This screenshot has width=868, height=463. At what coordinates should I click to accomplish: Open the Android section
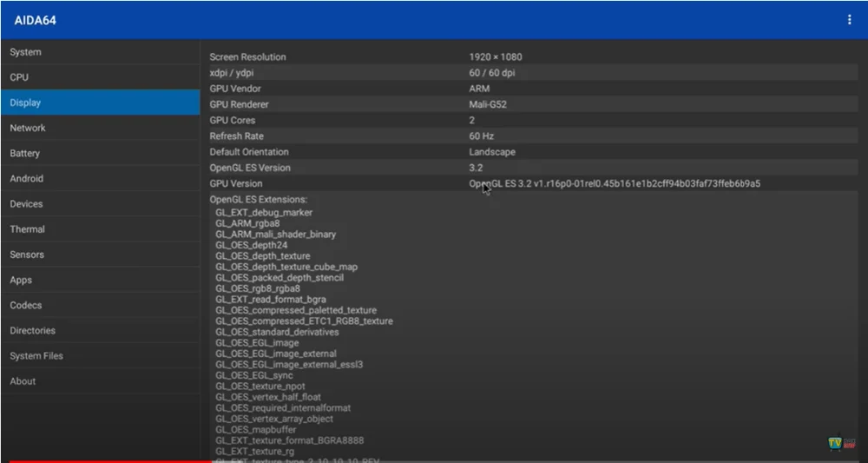100,178
